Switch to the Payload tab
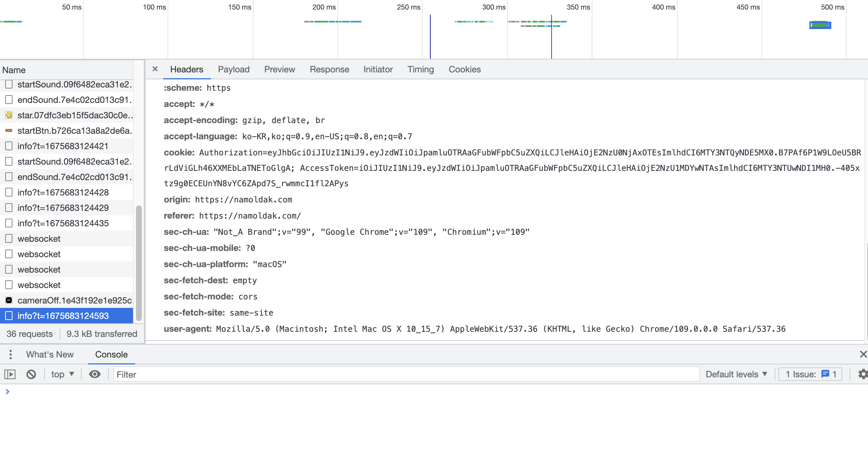868x471 pixels. [x=234, y=69]
